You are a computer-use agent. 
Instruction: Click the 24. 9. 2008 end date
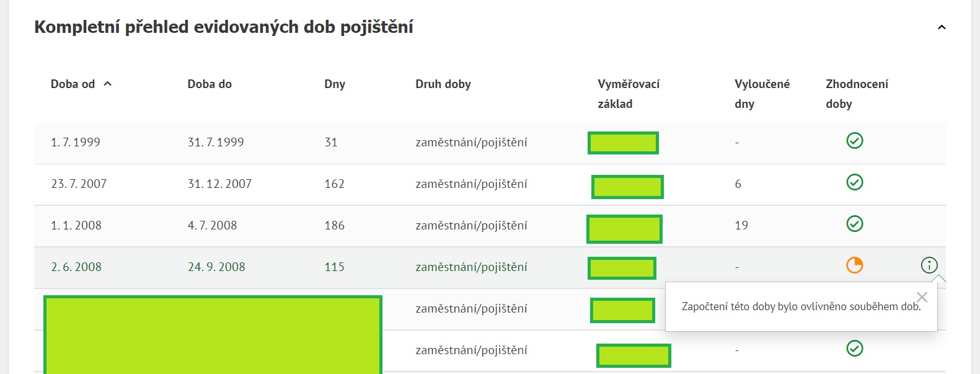(x=216, y=267)
